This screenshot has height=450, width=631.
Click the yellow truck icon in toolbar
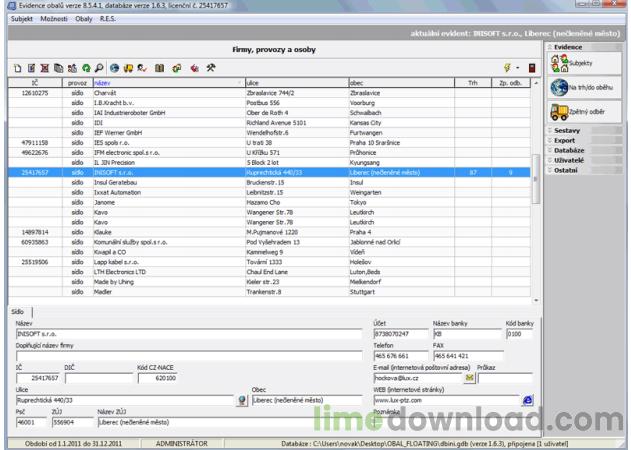[128, 68]
